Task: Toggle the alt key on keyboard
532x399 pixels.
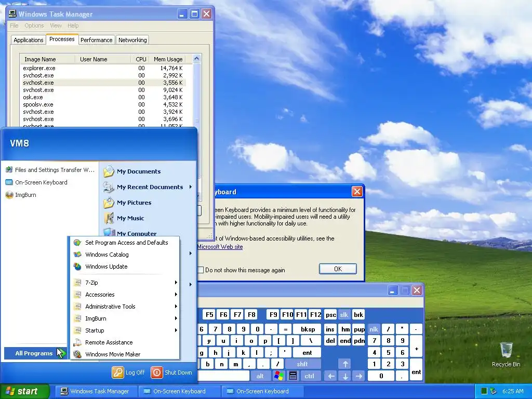Action: pyautogui.click(x=260, y=376)
